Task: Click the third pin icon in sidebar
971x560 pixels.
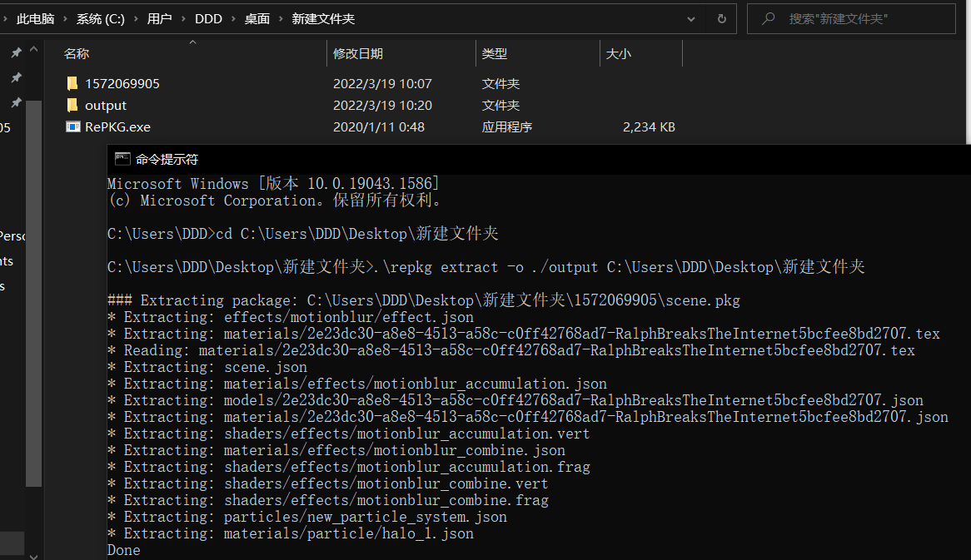Action: [x=16, y=102]
